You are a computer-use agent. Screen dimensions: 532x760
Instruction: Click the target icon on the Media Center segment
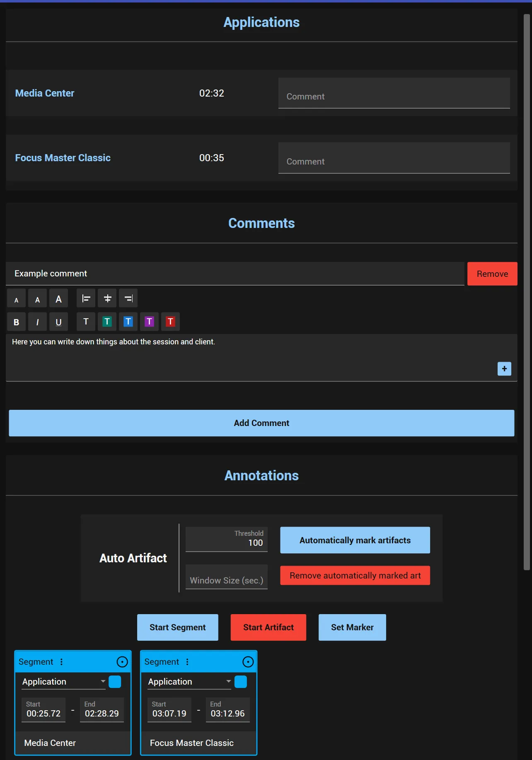(122, 662)
